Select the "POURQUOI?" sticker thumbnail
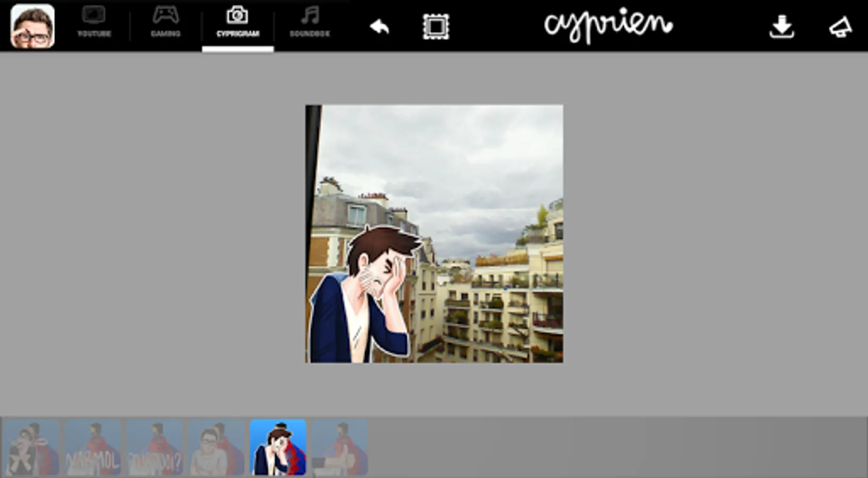The height and width of the screenshot is (478, 868). click(155, 447)
